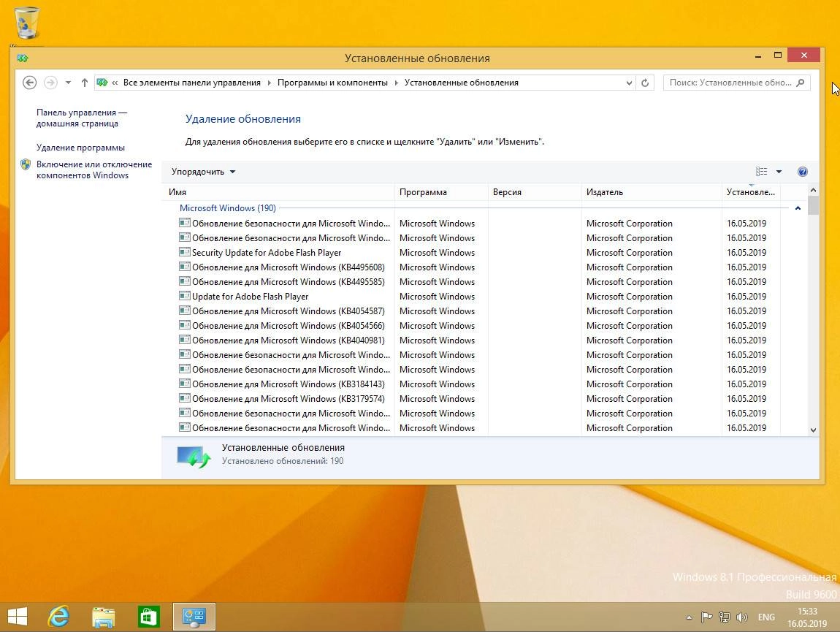840x632 pixels.
Task: Click the icon of the KB4495608 update
Action: 185,267
